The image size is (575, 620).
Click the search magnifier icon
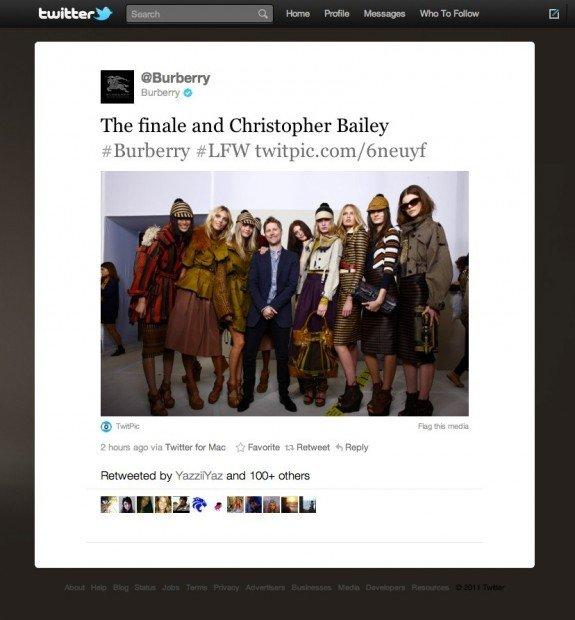(263, 14)
